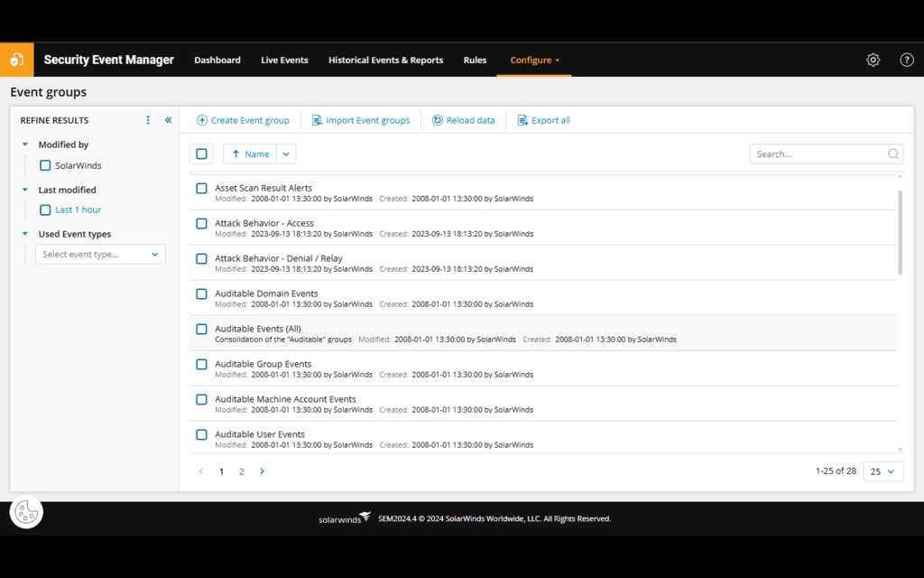Open the cookie preferences icon
Screen dimensions: 924x578
coord(26,511)
